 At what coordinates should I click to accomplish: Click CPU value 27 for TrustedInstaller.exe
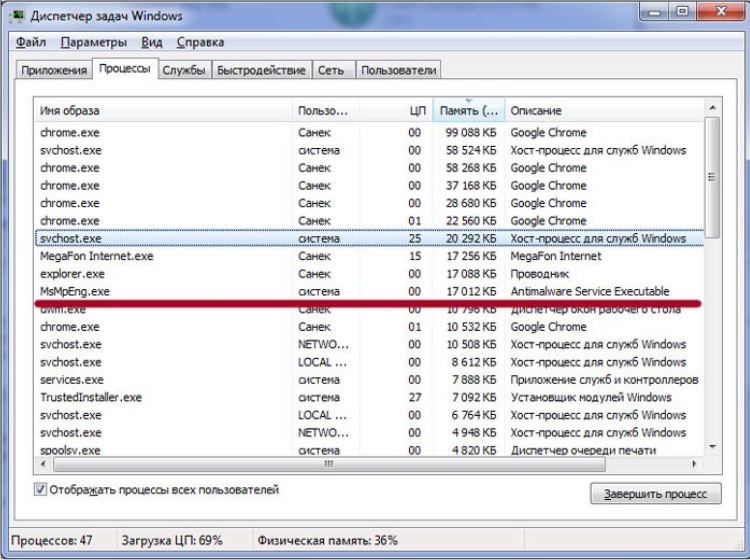pyautogui.click(x=415, y=398)
